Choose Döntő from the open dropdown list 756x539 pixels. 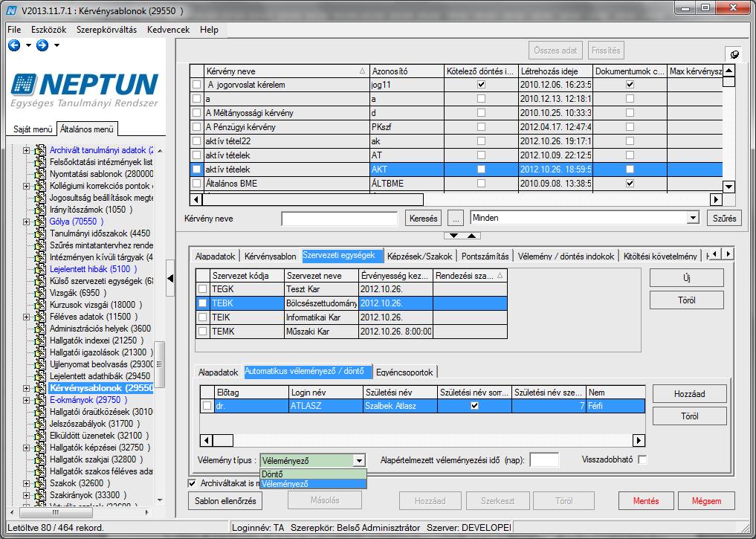314,474
